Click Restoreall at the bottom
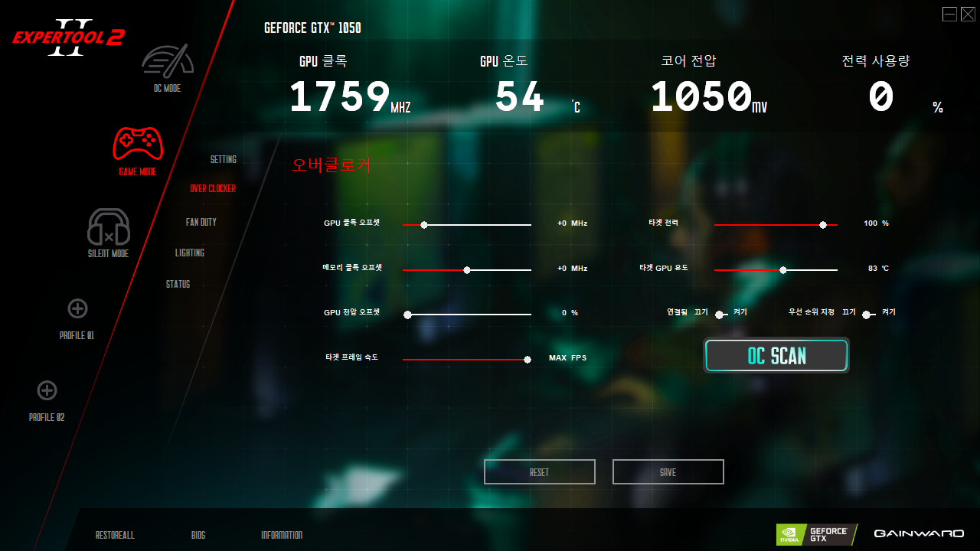980x551 pixels. point(115,535)
